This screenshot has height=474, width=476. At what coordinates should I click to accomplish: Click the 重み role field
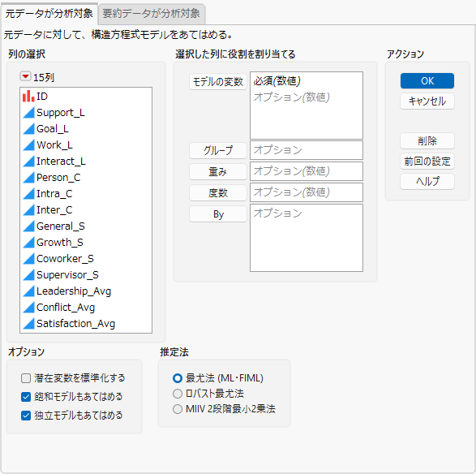tap(307, 171)
